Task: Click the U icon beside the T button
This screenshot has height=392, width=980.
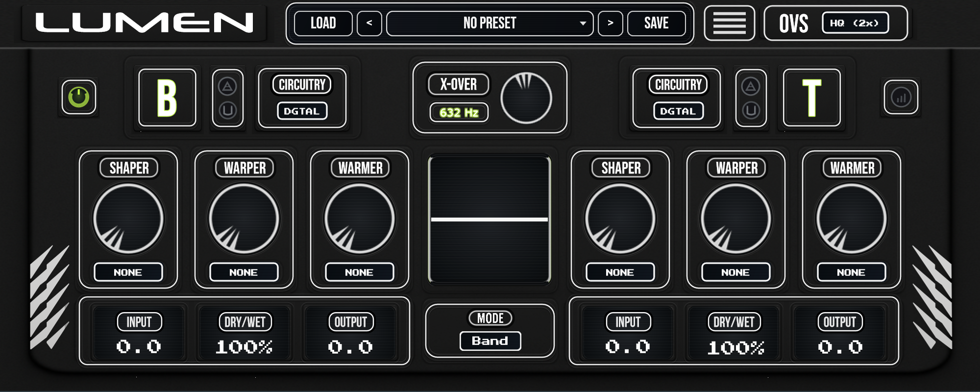Action: coord(751,110)
